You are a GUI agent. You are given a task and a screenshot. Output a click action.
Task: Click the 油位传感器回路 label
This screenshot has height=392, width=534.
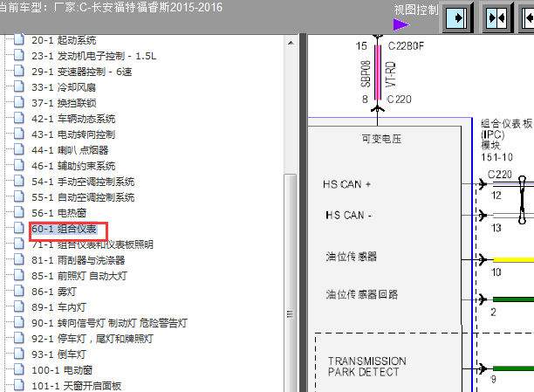point(362,294)
